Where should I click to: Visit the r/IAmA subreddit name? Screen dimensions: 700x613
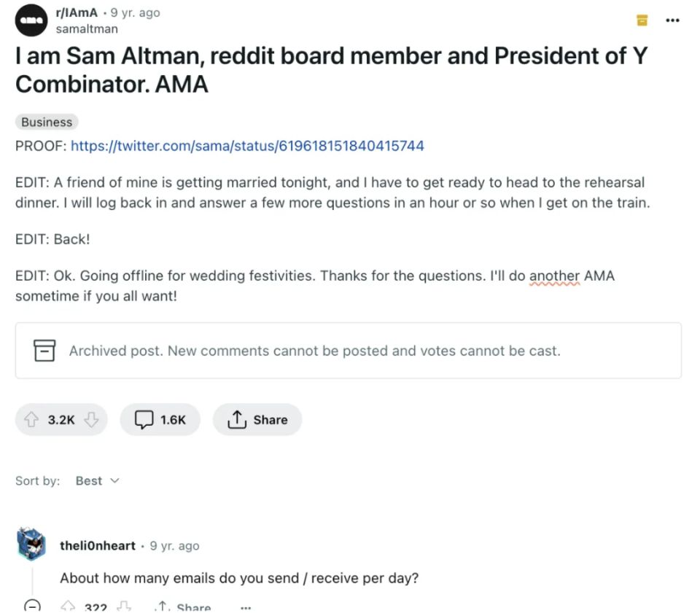(75, 12)
